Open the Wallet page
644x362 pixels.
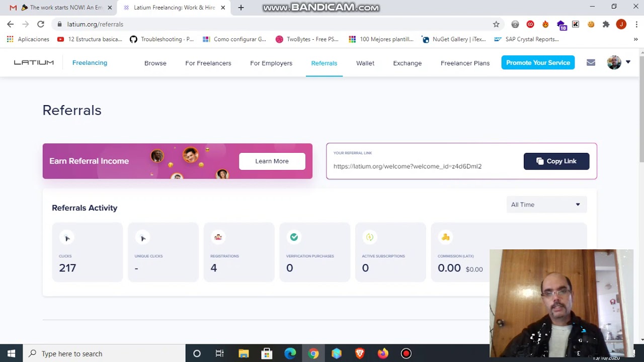click(x=365, y=63)
